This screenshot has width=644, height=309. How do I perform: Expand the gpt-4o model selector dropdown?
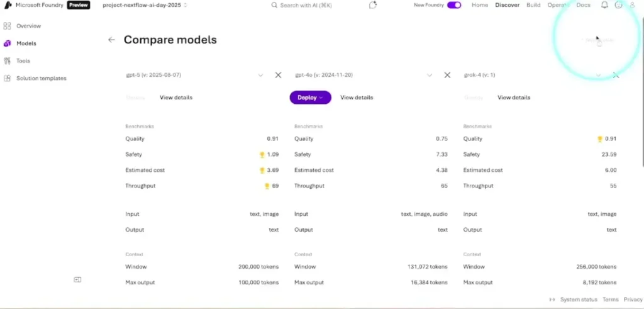[430, 75]
